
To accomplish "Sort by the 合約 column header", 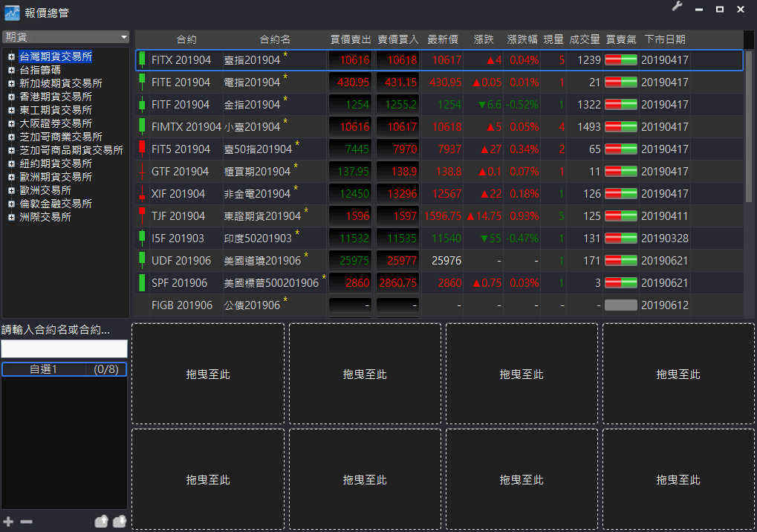I will pos(186,39).
